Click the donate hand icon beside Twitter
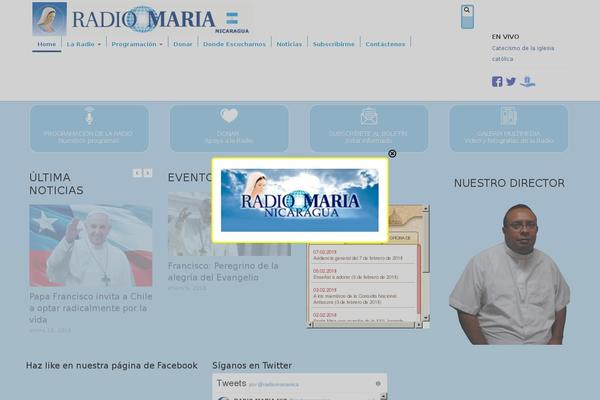This screenshot has height=400, width=600. click(528, 82)
